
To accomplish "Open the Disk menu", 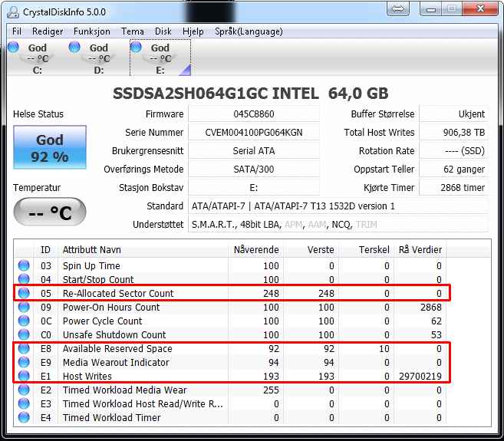I will pos(163,31).
